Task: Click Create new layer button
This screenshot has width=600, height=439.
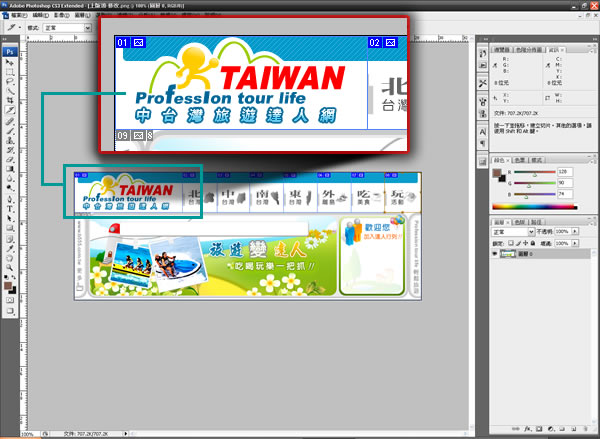Action: click(x=574, y=429)
